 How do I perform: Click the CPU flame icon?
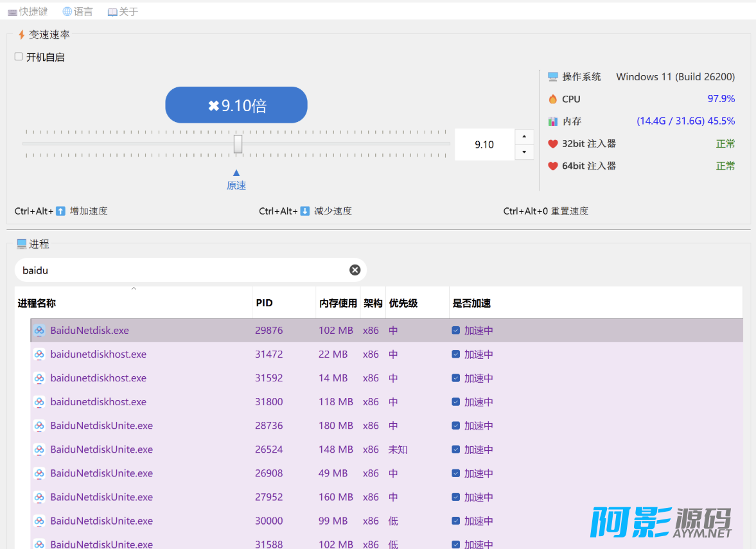click(x=553, y=99)
